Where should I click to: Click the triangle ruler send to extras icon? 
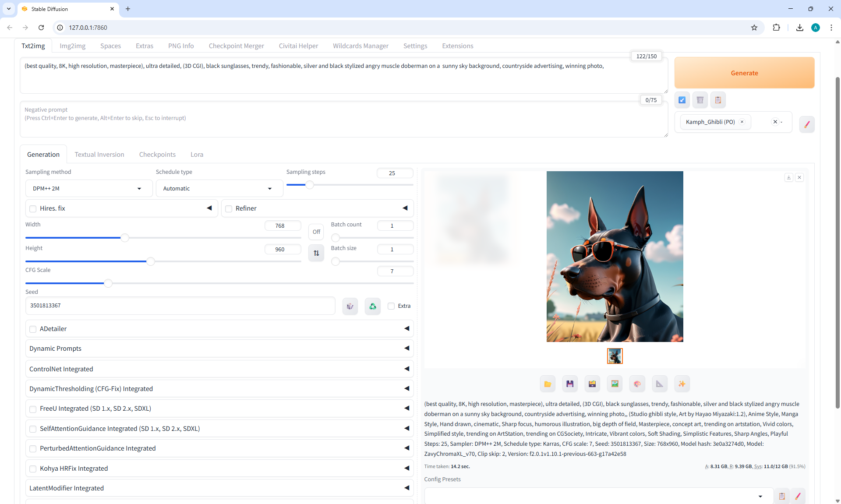click(660, 384)
